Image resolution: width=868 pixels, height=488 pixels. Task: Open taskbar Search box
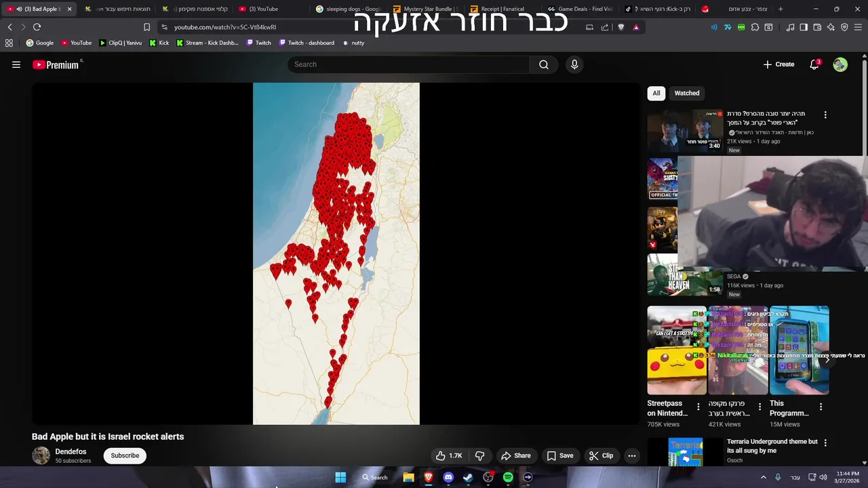tap(374, 477)
